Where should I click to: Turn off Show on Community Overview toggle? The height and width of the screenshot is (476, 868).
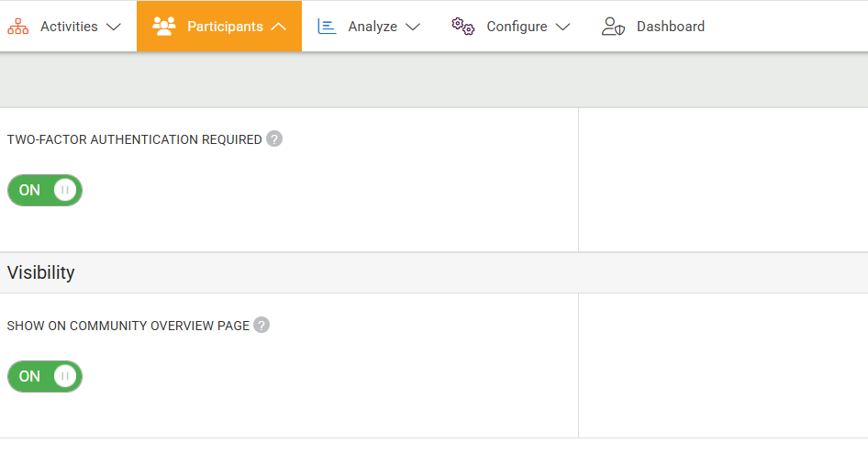(x=45, y=376)
